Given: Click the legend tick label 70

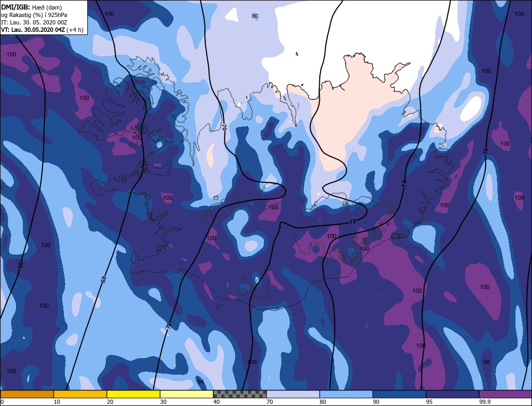Looking at the screenshot, I should pos(270,402).
